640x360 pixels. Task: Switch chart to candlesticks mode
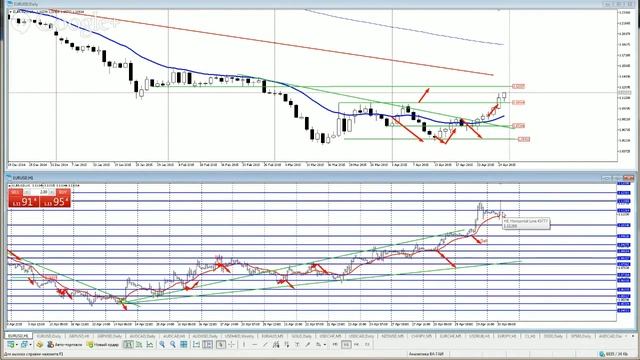point(139,345)
